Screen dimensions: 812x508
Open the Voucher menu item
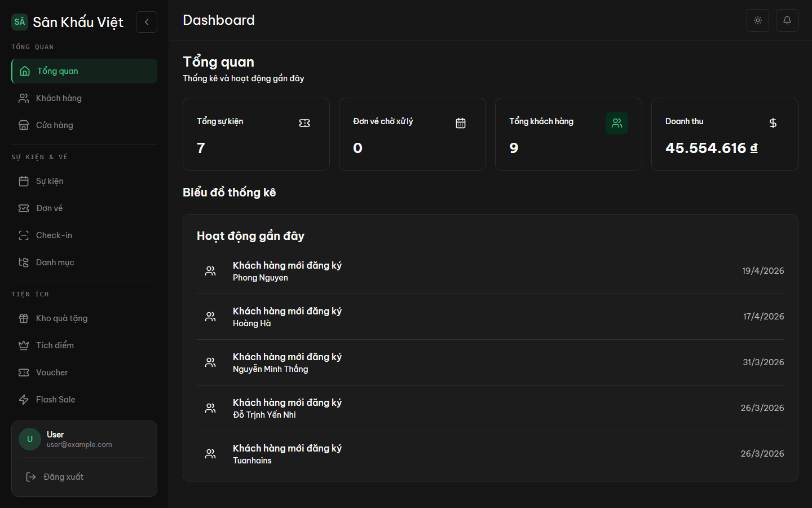point(84,373)
